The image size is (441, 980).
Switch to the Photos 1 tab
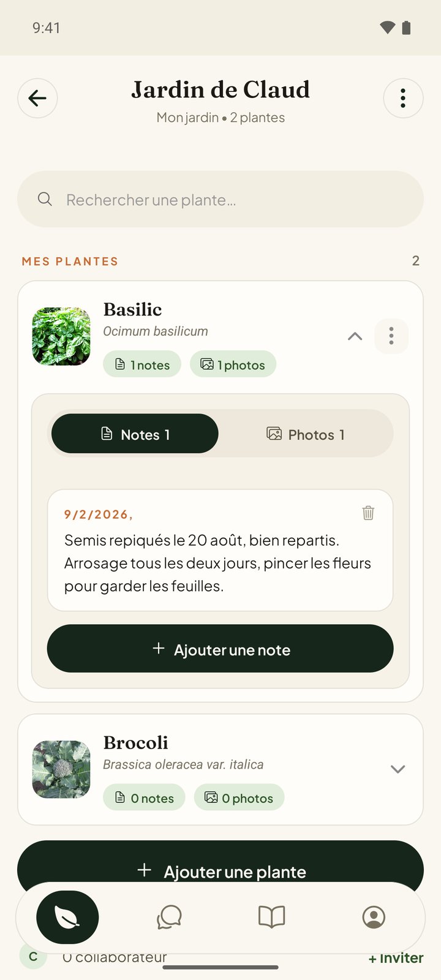pyautogui.click(x=306, y=434)
